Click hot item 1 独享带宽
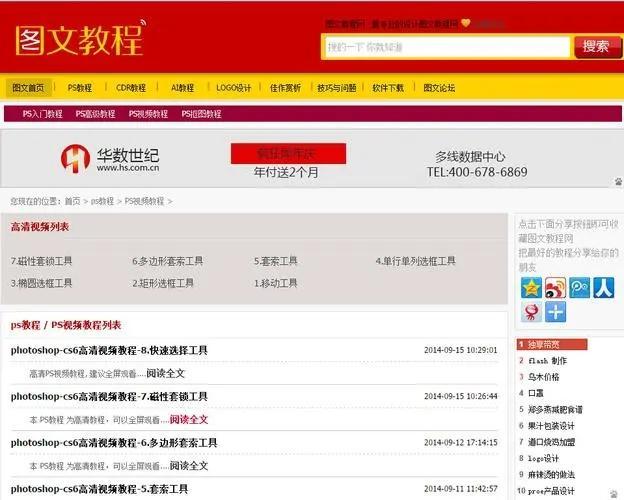The height and width of the screenshot is (500, 624). tap(552, 344)
